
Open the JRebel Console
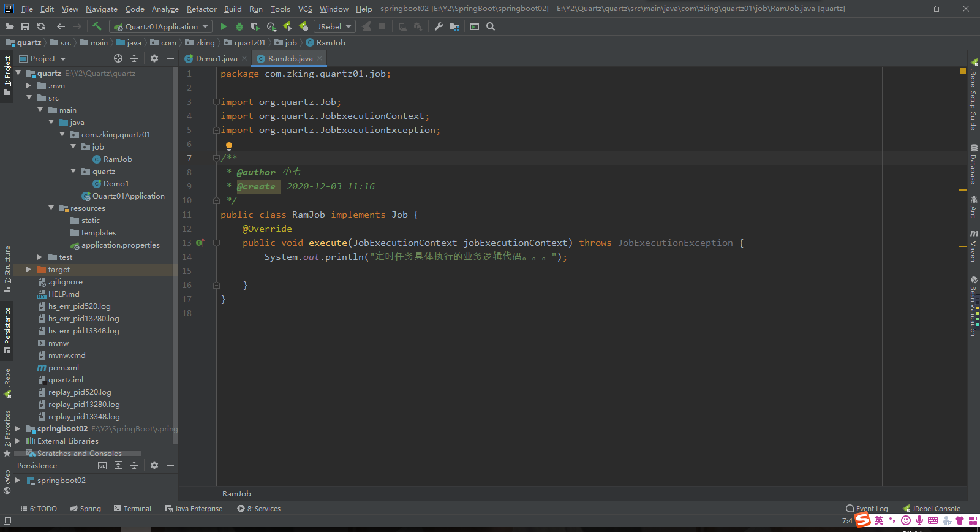932,509
